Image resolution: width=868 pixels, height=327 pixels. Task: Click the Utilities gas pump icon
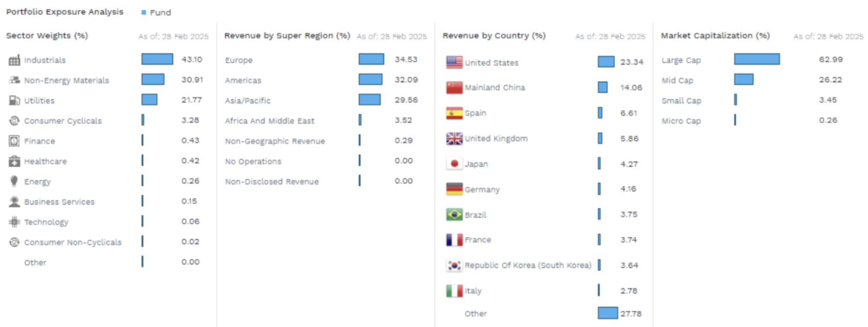pos(14,100)
